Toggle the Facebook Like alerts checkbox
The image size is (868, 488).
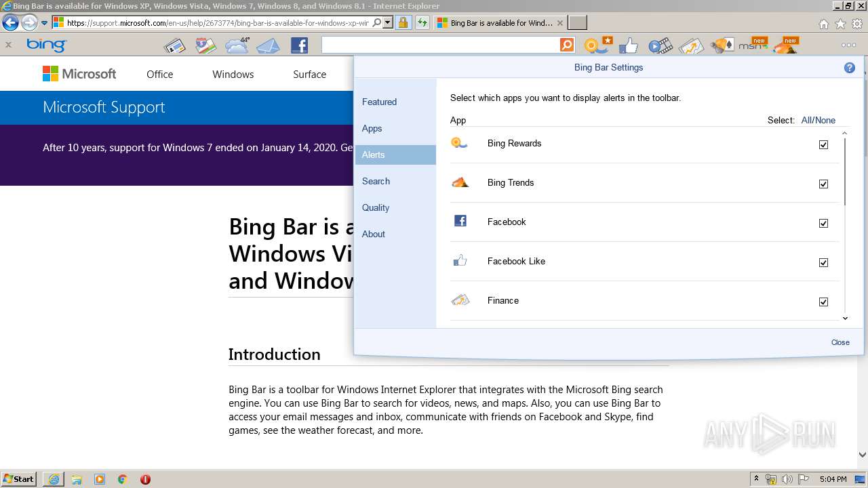pos(823,262)
